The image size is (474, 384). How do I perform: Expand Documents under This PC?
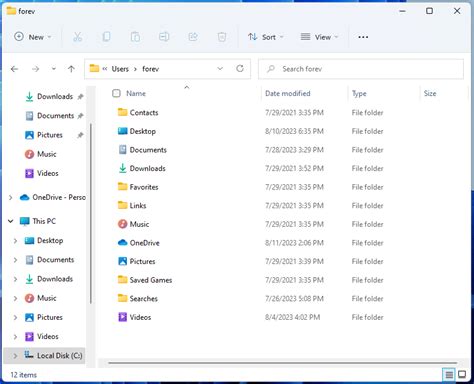tap(15, 260)
